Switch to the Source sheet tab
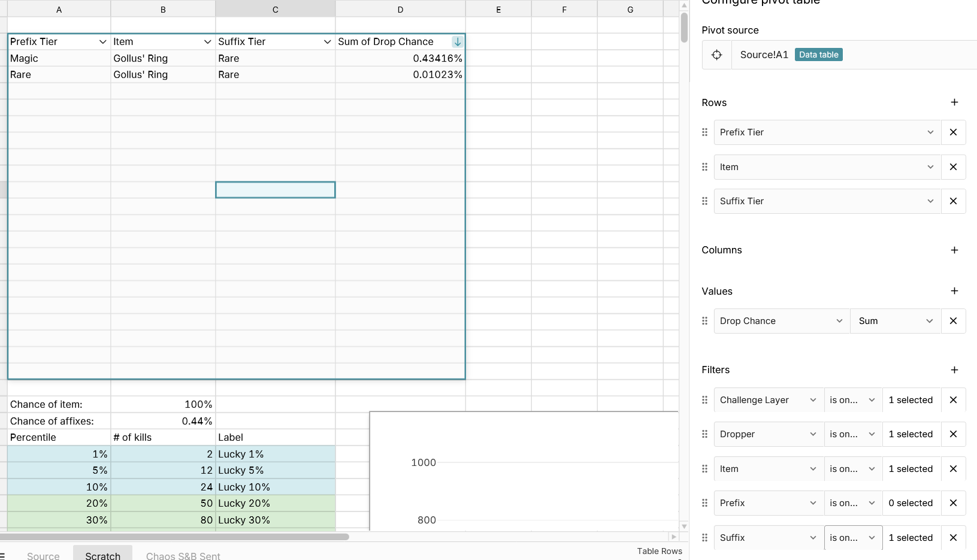Viewport: 977px width, 560px height. point(43,555)
